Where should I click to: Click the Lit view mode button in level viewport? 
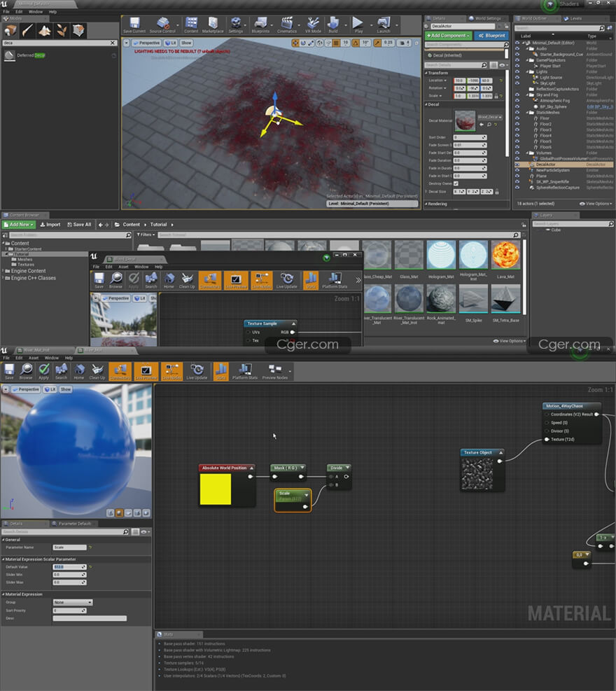pyautogui.click(x=171, y=43)
